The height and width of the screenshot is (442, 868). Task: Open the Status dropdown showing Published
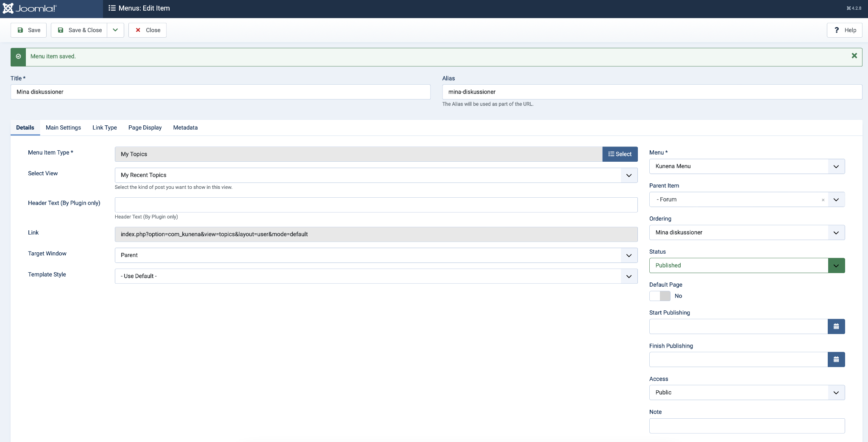coord(746,265)
